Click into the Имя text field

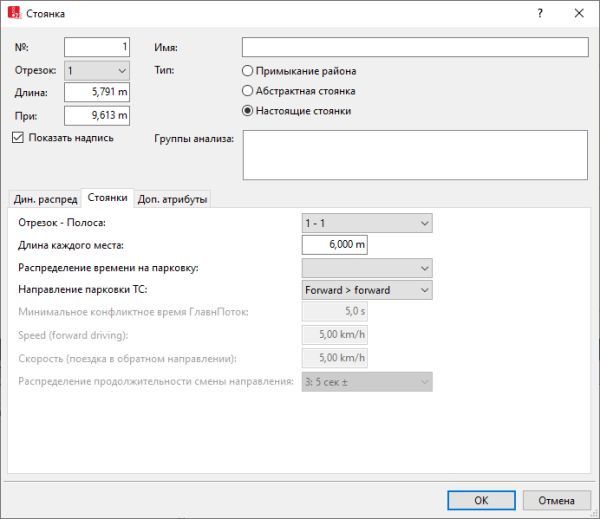414,48
